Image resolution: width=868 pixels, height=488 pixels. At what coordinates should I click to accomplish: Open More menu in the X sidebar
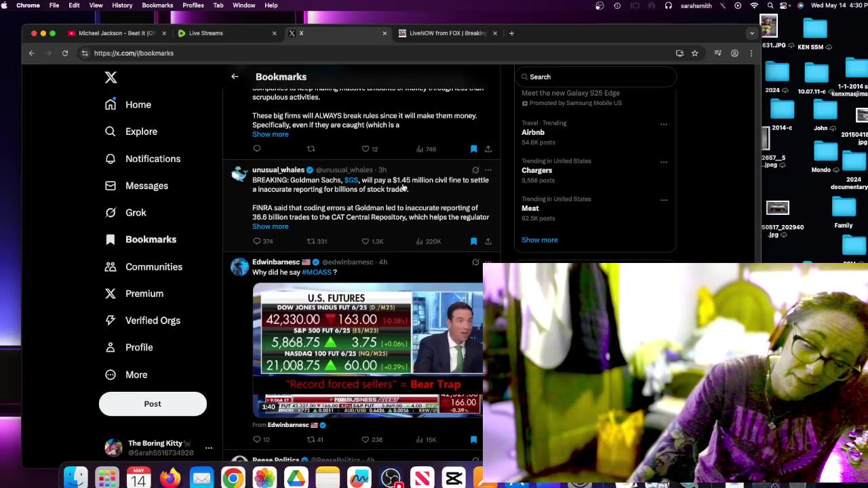[126, 374]
